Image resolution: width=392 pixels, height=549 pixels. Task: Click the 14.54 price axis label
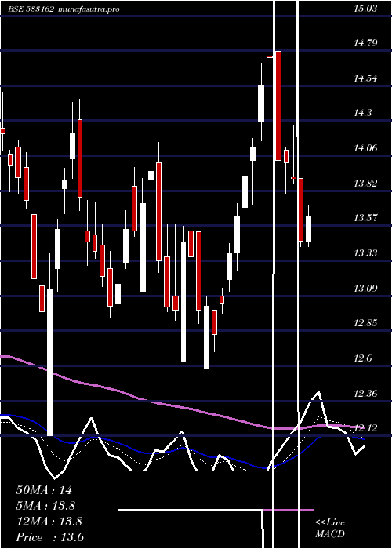[x=366, y=78]
